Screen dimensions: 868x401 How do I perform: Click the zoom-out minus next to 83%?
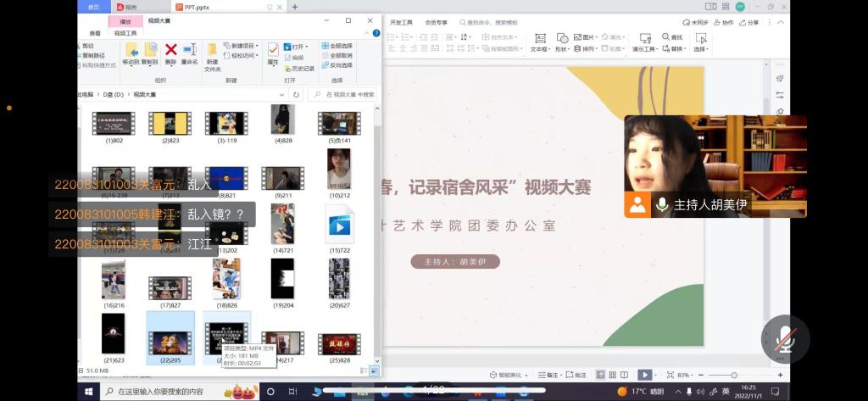[x=701, y=375]
